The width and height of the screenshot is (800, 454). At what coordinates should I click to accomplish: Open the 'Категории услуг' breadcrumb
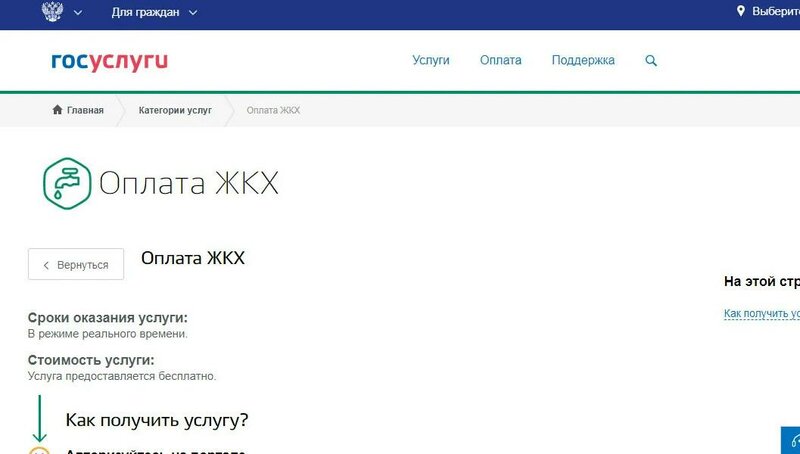175,110
